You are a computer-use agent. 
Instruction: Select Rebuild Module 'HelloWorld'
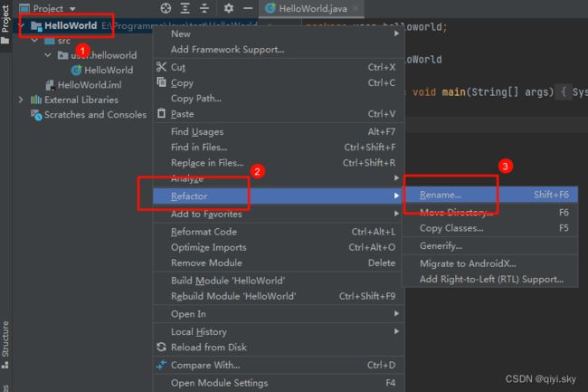tap(279, 296)
